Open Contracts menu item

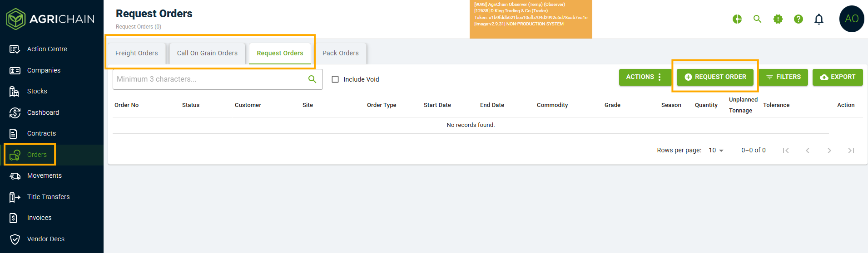tap(52, 133)
